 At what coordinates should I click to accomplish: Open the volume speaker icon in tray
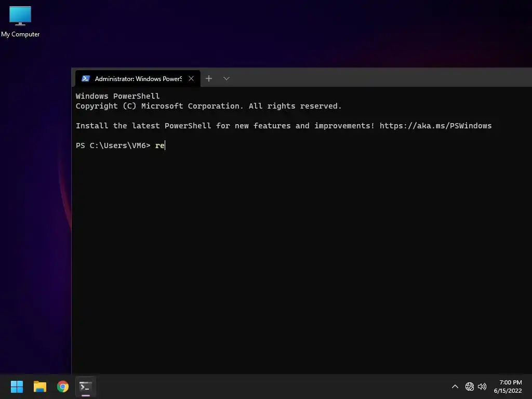(482, 387)
